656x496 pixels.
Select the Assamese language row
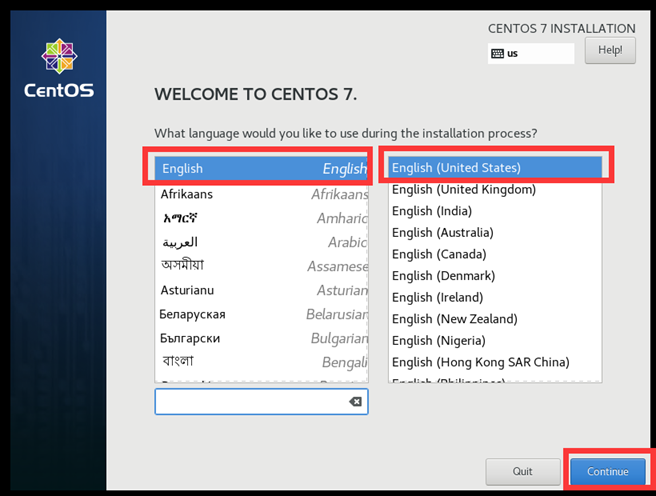(x=261, y=266)
